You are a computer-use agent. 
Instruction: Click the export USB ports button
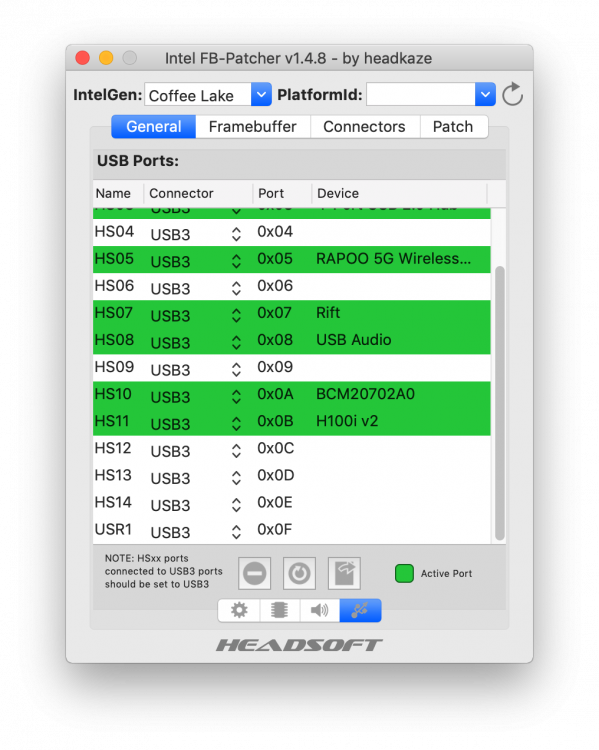pos(344,573)
